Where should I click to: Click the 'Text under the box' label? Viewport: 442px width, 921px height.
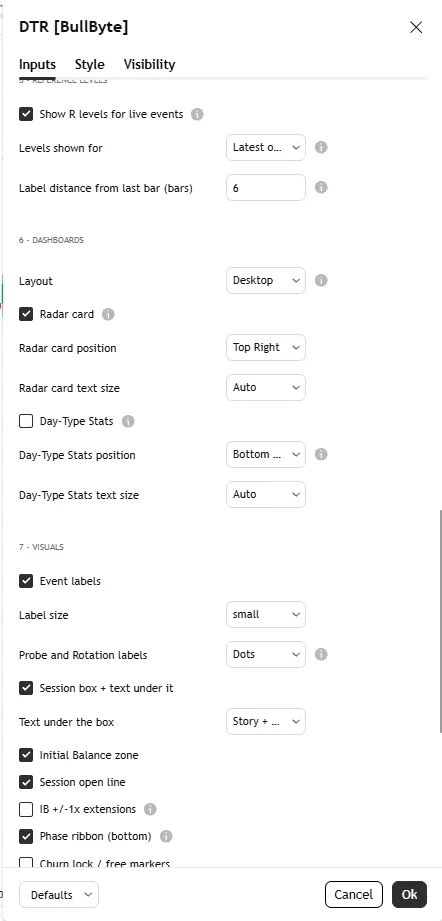pos(66,722)
